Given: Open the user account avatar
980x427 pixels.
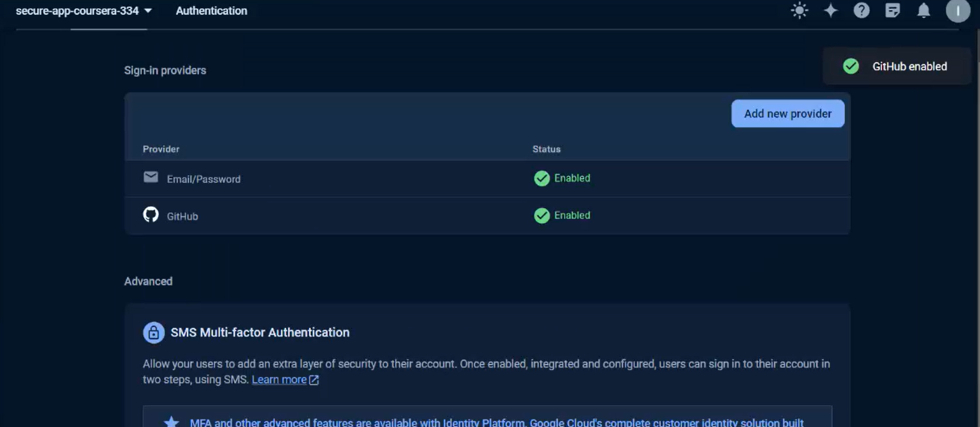Looking at the screenshot, I should click(x=957, y=11).
